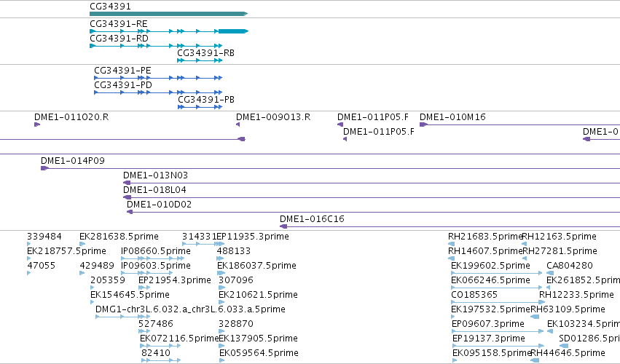Viewport: 620px width, 364px height.
Task: Select the EK059564.5prime EST label
Action: [259, 353]
